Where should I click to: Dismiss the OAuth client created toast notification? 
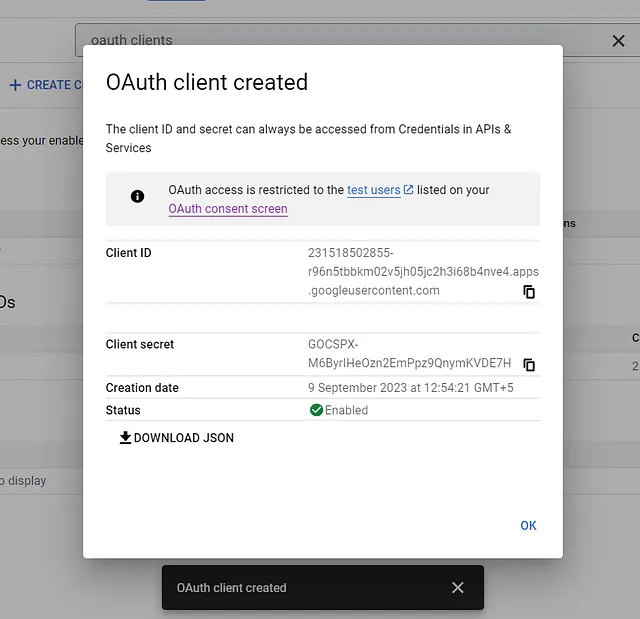458,588
